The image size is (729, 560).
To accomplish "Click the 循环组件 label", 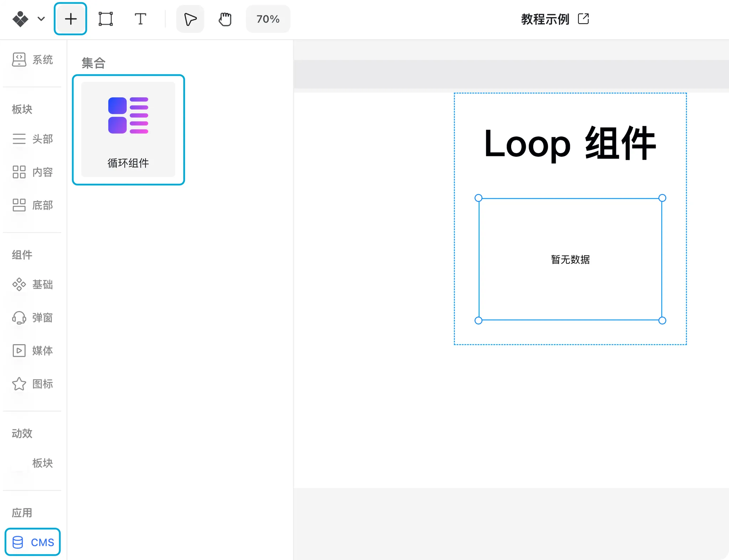I will [x=128, y=163].
